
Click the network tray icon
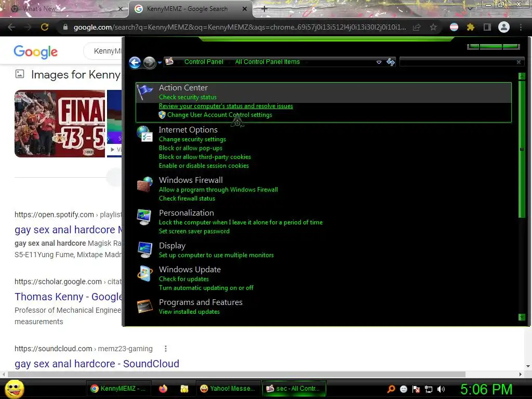[x=429, y=389]
